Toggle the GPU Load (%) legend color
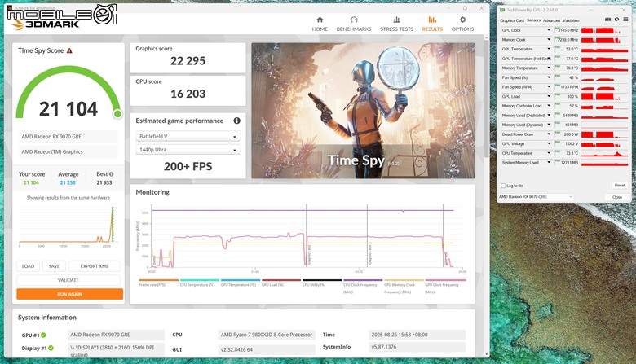Screen dimensions: 636x364 (x=281, y=280)
